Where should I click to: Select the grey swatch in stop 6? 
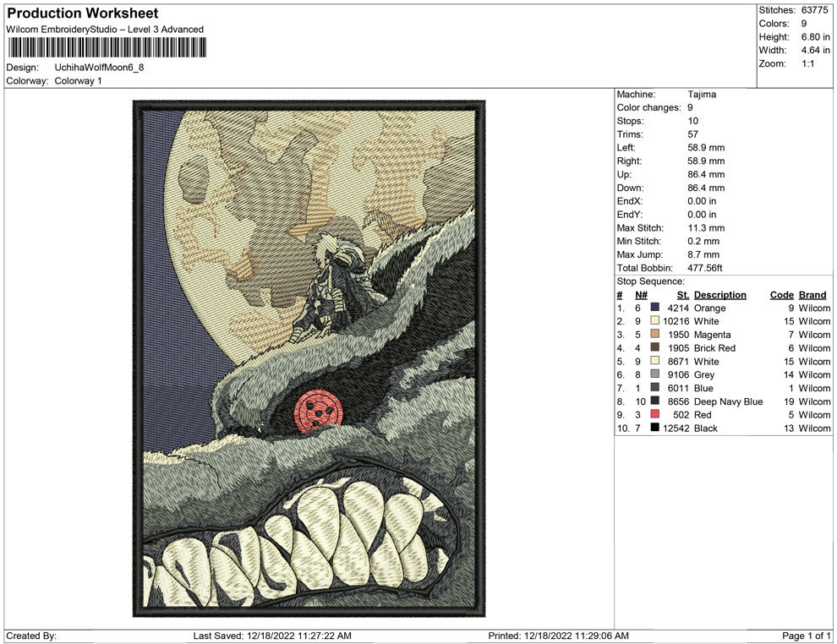(654, 374)
